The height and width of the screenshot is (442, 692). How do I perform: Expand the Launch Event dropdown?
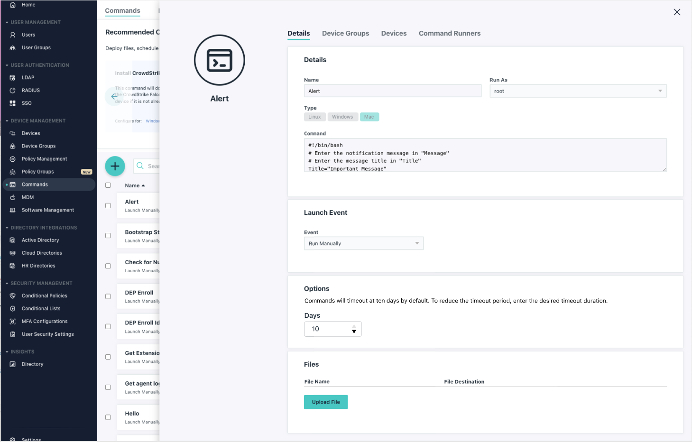(364, 243)
